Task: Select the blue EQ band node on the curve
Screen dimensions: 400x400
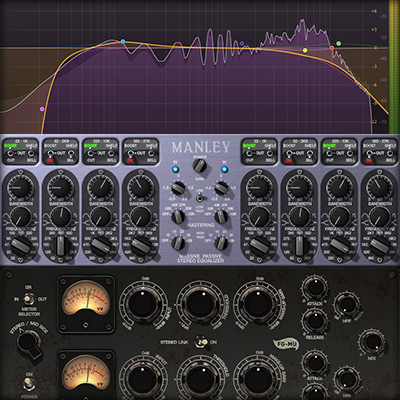Action: (x=123, y=42)
